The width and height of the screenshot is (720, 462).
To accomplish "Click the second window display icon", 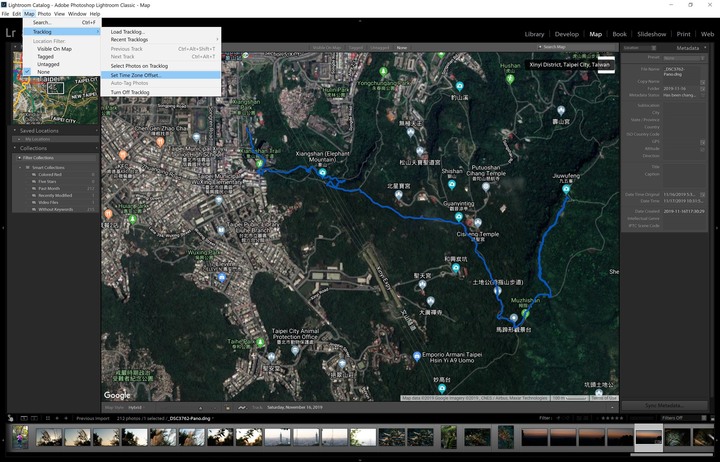I will click(x=34, y=418).
